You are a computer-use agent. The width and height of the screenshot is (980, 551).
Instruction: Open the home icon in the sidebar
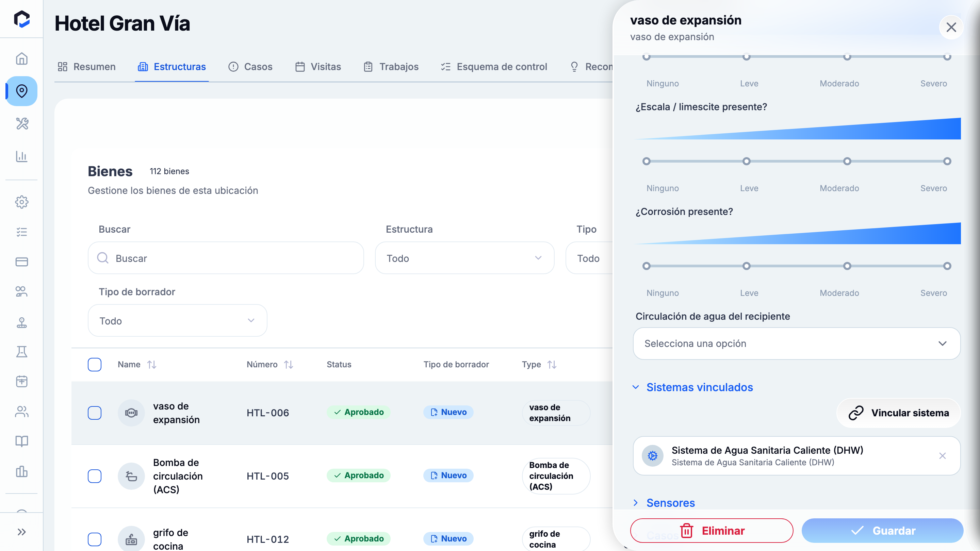22,59
